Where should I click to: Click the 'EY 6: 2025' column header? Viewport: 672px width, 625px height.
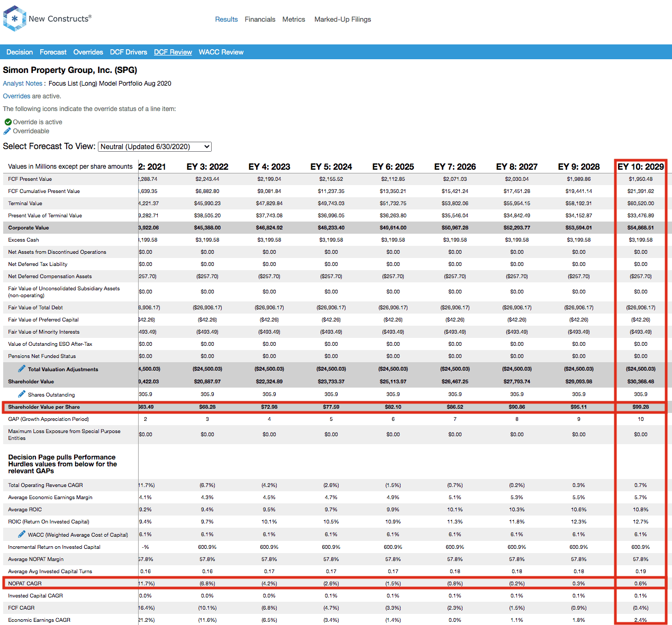[x=393, y=167]
